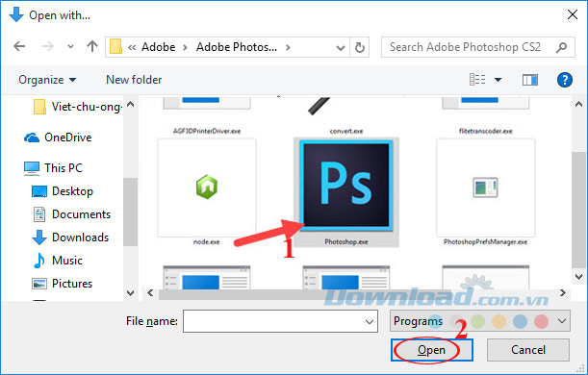Open the Help button
This screenshot has height=375, width=588.
click(564, 80)
